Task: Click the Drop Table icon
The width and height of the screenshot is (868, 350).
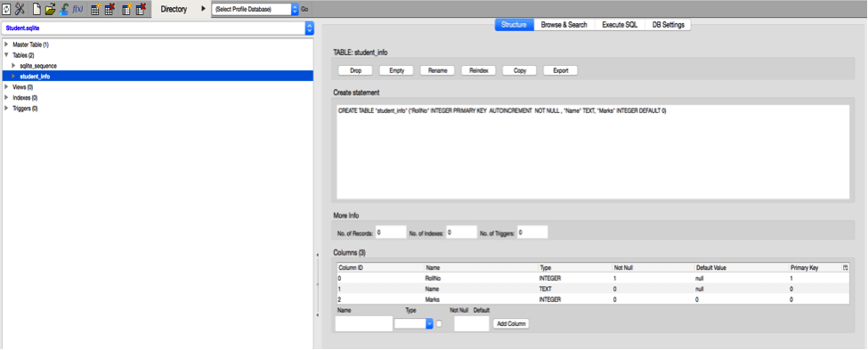Action: click(x=109, y=9)
